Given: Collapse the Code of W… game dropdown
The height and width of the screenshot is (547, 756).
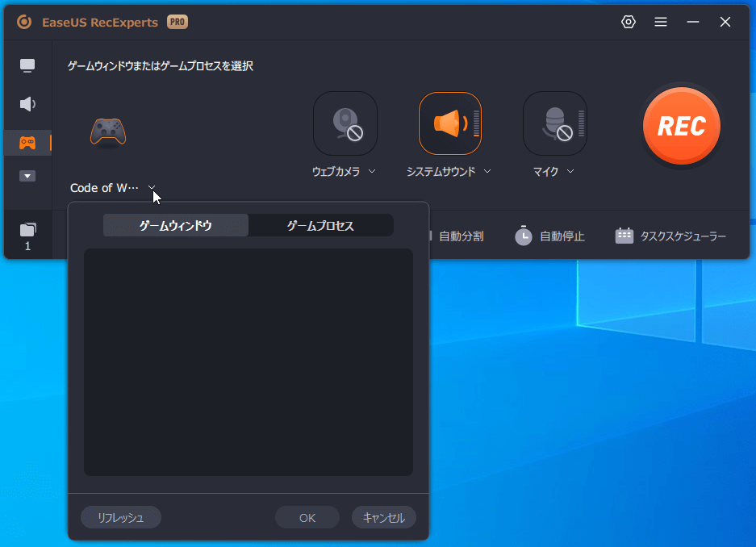Looking at the screenshot, I should 152,188.
